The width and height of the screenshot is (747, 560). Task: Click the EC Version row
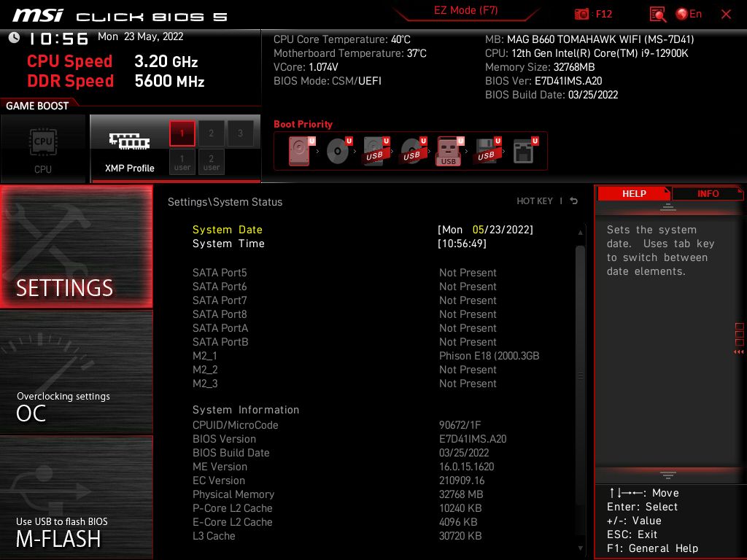tap(338, 480)
